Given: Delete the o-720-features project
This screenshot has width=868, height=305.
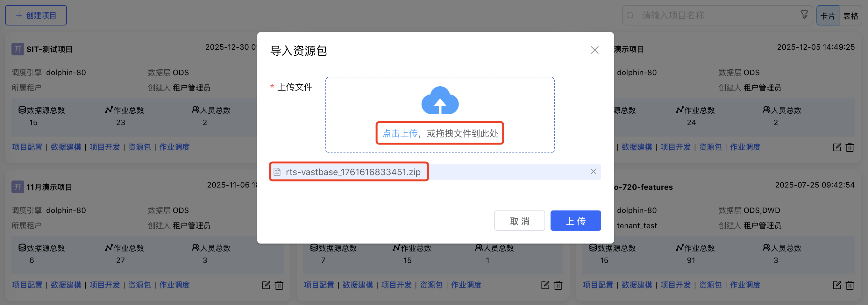Looking at the screenshot, I should (850, 285).
